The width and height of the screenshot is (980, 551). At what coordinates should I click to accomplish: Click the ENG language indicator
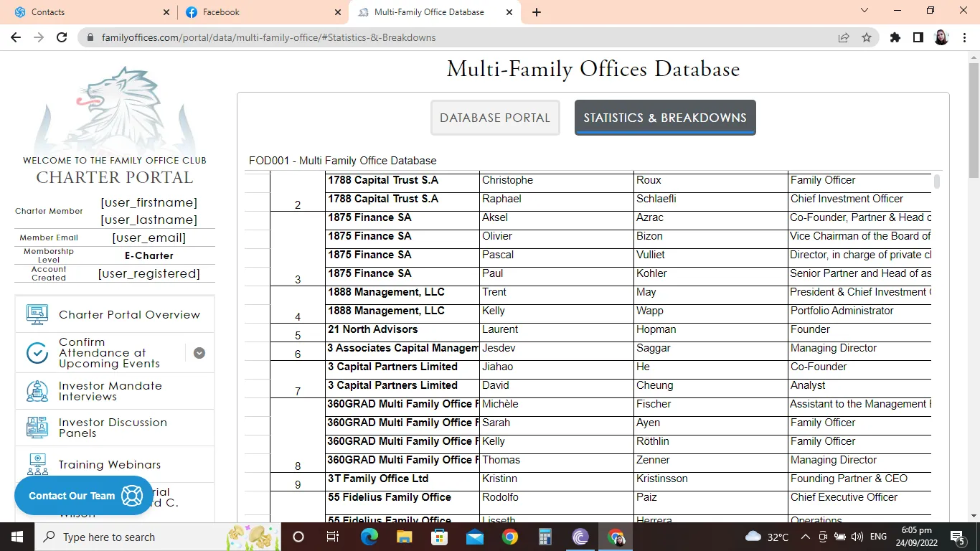pyautogui.click(x=878, y=537)
